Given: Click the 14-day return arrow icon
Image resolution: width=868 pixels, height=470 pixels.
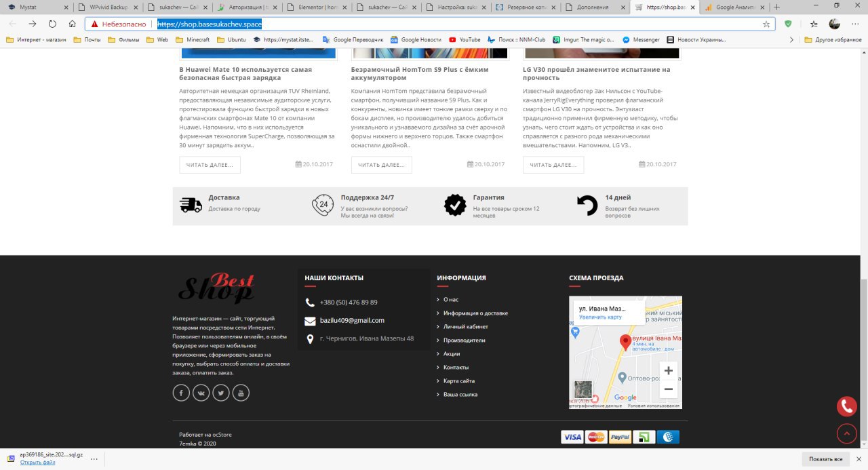Looking at the screenshot, I should (587, 205).
